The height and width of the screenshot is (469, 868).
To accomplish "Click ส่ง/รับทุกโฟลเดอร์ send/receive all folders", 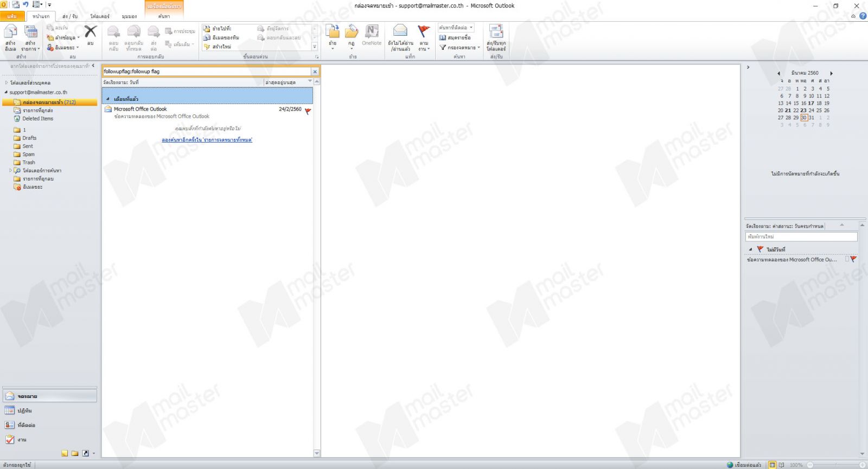I will (496, 38).
